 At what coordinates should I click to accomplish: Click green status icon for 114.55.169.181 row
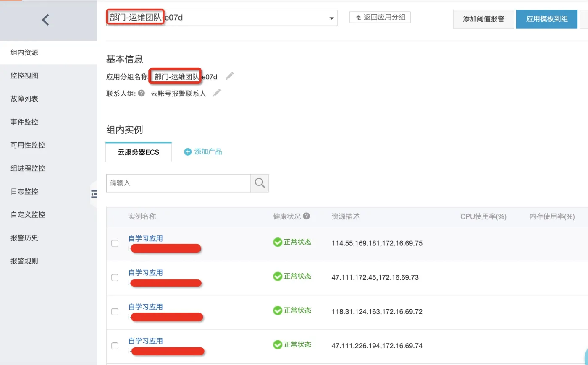pyautogui.click(x=277, y=242)
